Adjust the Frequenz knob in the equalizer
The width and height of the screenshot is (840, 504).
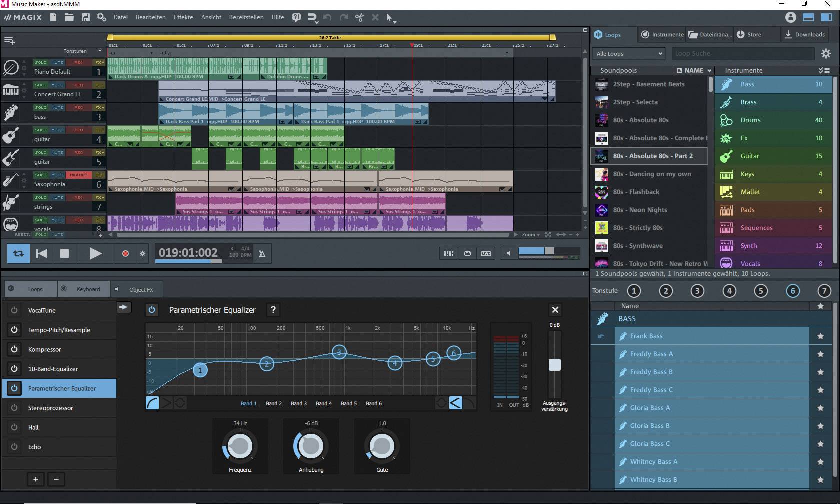239,446
